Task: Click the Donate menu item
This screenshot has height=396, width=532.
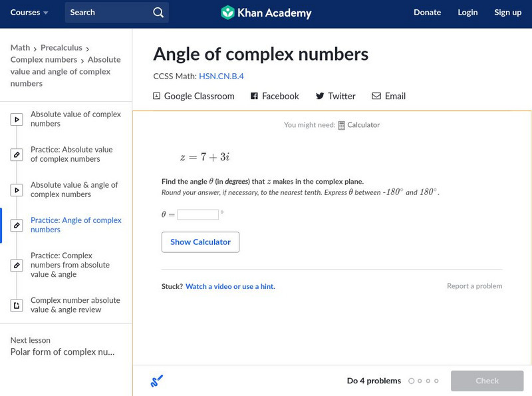Action: (x=427, y=13)
